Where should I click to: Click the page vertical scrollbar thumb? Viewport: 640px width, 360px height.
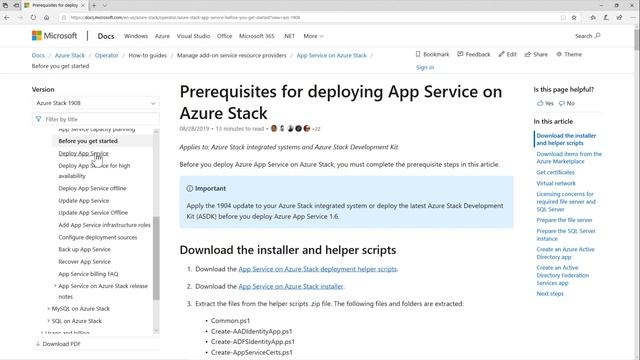(637, 40)
